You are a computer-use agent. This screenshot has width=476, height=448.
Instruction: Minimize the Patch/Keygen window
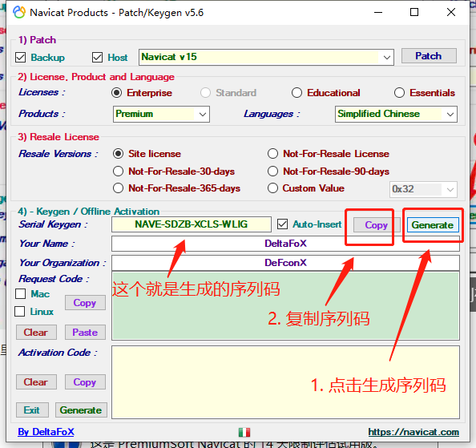pos(378,13)
